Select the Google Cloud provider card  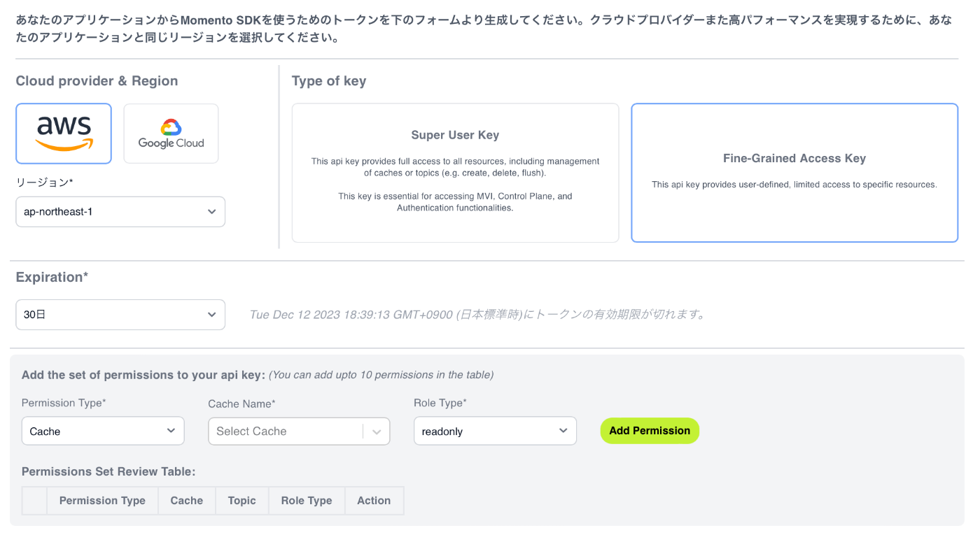(171, 134)
